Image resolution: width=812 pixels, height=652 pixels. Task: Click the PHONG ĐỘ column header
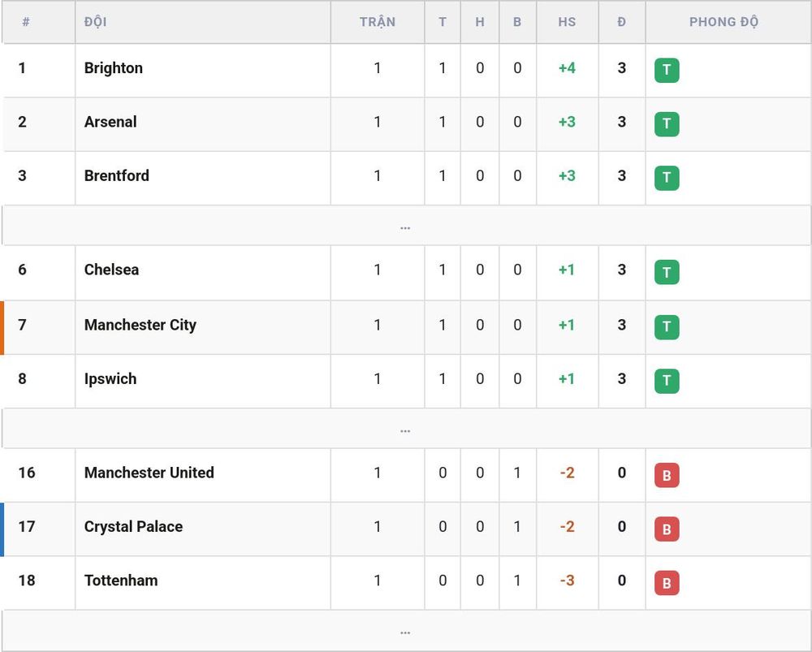point(723,22)
